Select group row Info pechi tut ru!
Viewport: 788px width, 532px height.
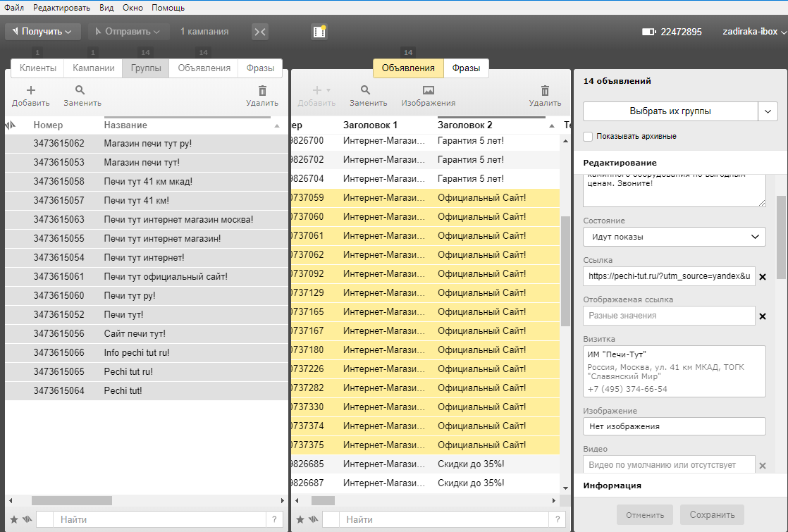tap(147, 352)
